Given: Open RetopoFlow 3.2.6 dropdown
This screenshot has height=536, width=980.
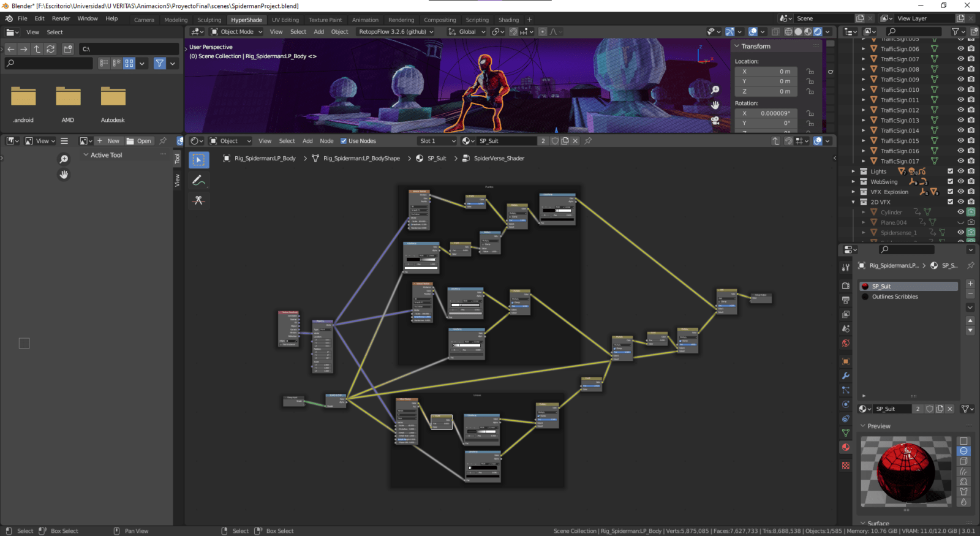Looking at the screenshot, I should point(396,32).
